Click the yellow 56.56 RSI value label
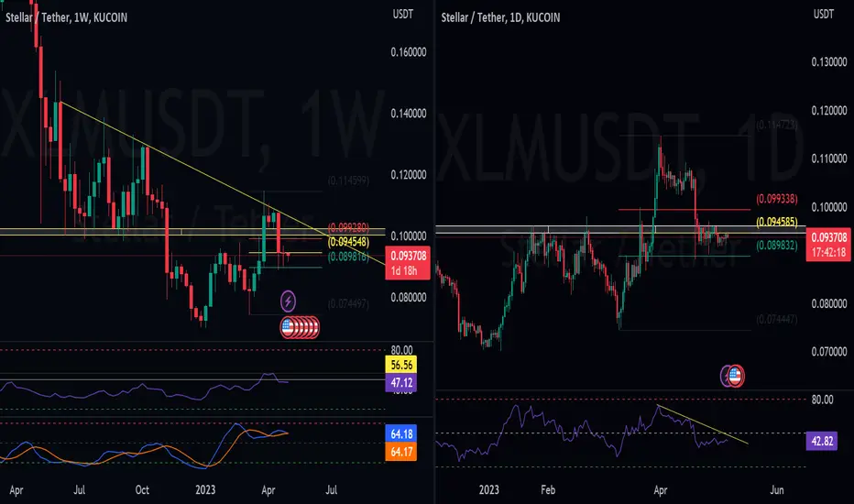The image size is (854, 504). (x=401, y=365)
